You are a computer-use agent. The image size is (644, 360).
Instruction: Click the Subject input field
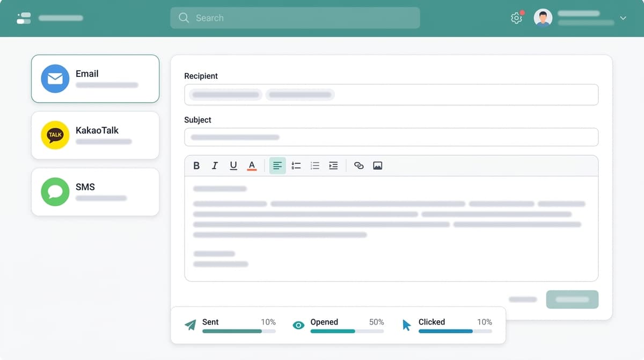[x=391, y=137]
